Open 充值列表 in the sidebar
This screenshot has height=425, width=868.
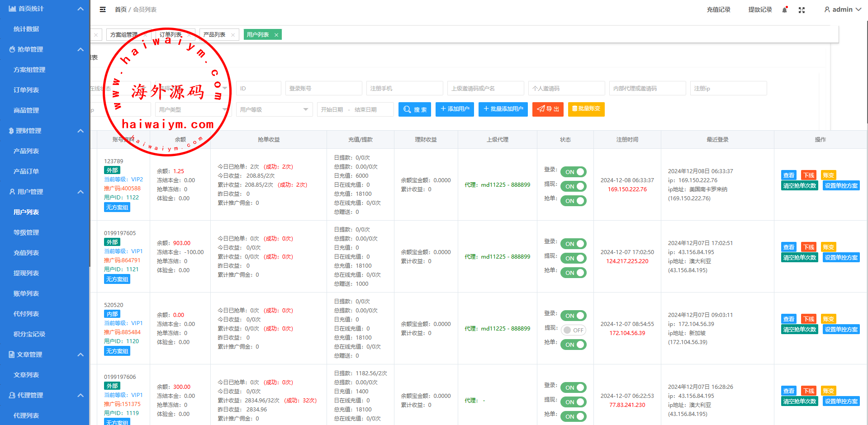pos(26,253)
